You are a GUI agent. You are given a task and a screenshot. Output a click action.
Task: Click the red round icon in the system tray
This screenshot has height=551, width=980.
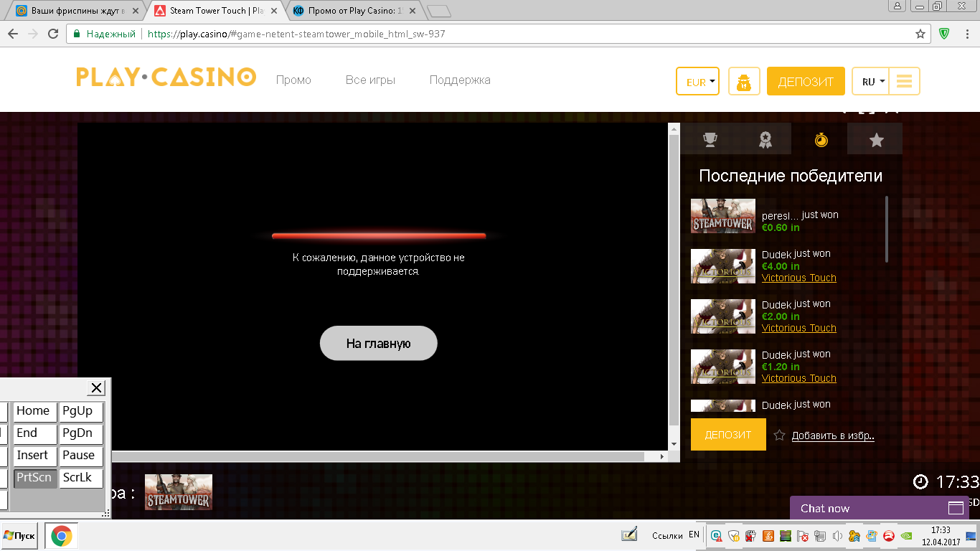coord(888,535)
